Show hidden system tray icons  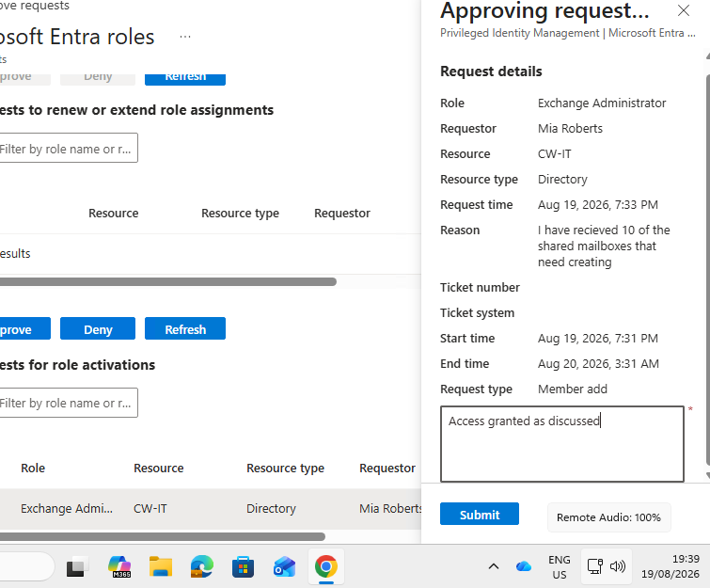click(x=494, y=566)
